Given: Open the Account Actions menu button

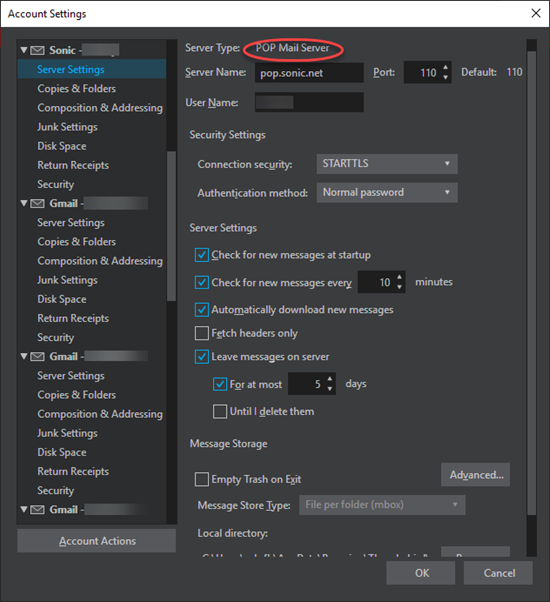Looking at the screenshot, I should tap(97, 541).
